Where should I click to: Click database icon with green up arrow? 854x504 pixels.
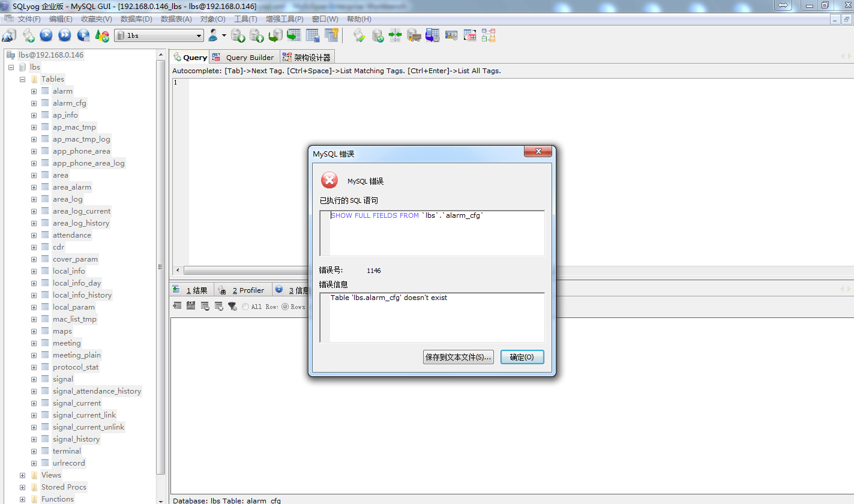pos(257,35)
